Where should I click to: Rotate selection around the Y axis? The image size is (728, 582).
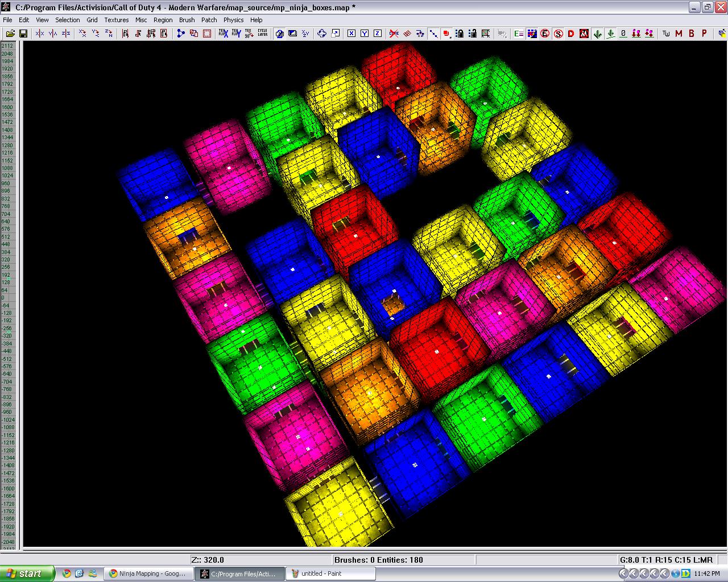pyautogui.click(x=96, y=34)
